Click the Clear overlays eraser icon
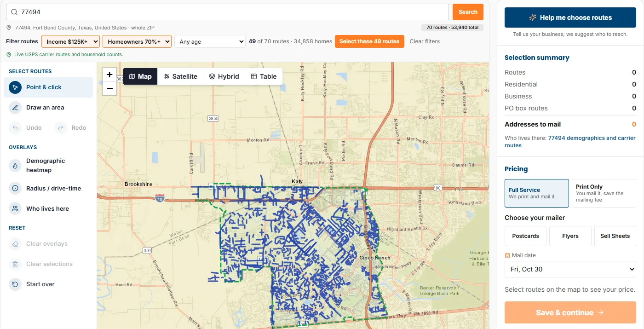Viewport: 644px width, 329px height. (15, 244)
